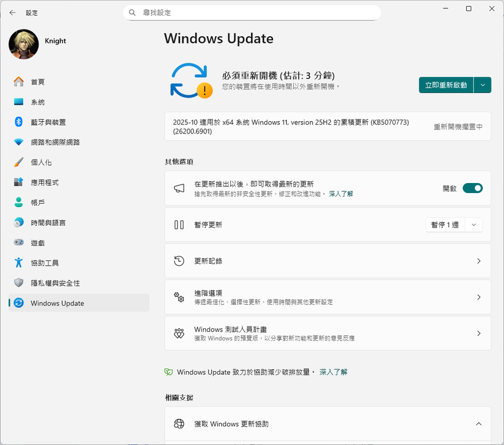The height and width of the screenshot is (445, 504).
Task: Open 進階選項 via its chevron
Action: tap(478, 297)
